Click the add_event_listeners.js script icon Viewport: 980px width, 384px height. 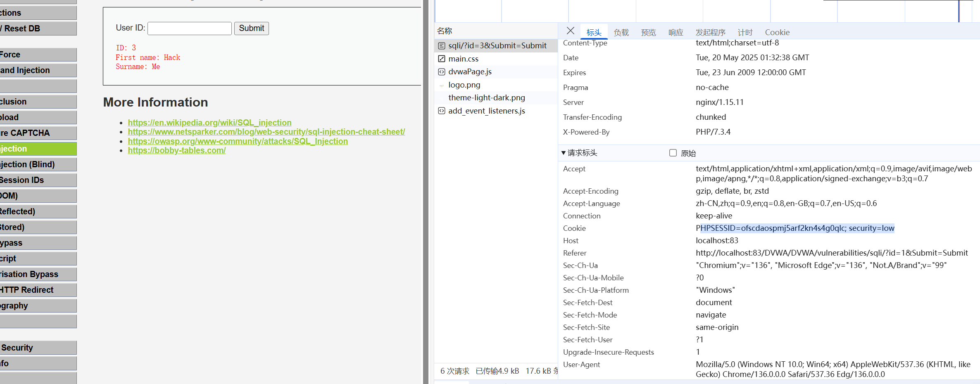[x=442, y=111]
